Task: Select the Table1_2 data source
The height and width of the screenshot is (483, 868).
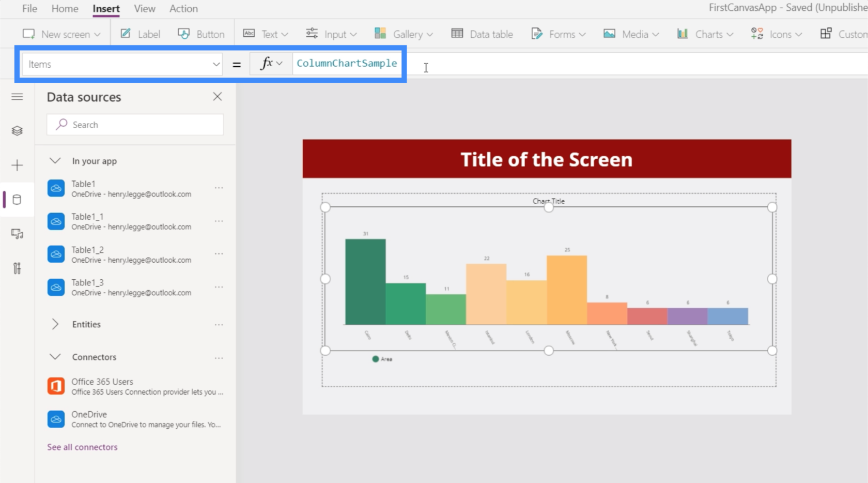Action: pyautogui.click(x=135, y=254)
